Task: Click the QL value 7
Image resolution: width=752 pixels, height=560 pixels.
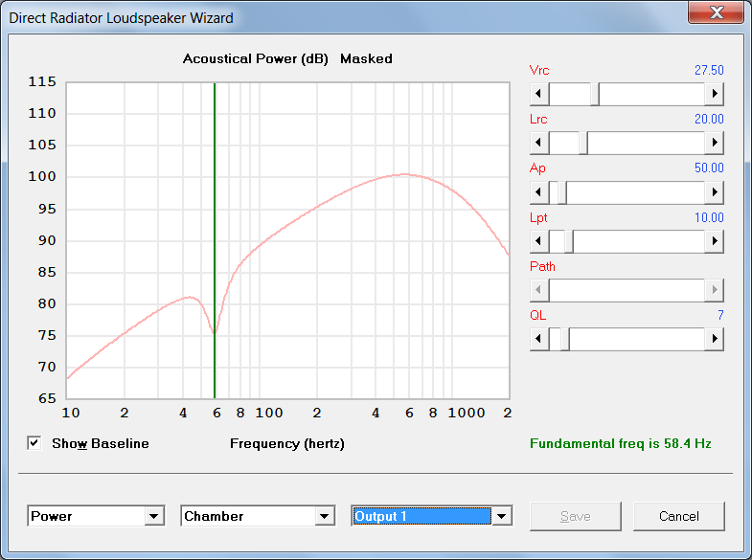Action: 720,315
